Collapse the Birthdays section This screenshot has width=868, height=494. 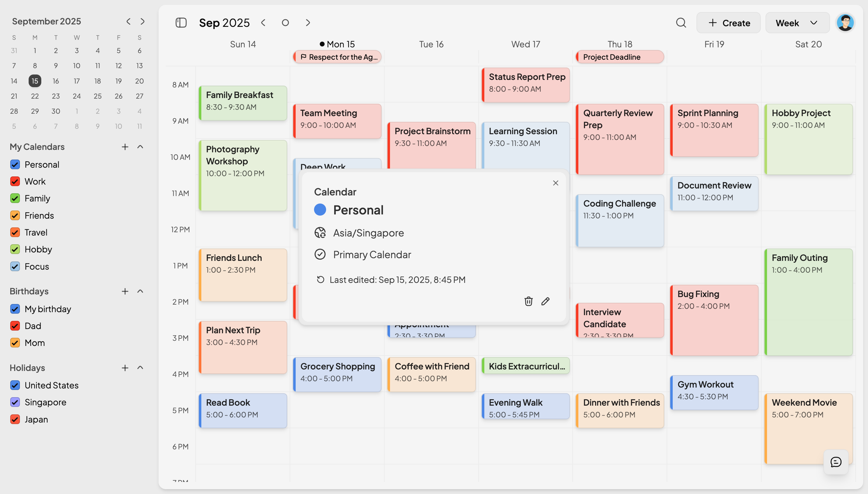click(140, 291)
